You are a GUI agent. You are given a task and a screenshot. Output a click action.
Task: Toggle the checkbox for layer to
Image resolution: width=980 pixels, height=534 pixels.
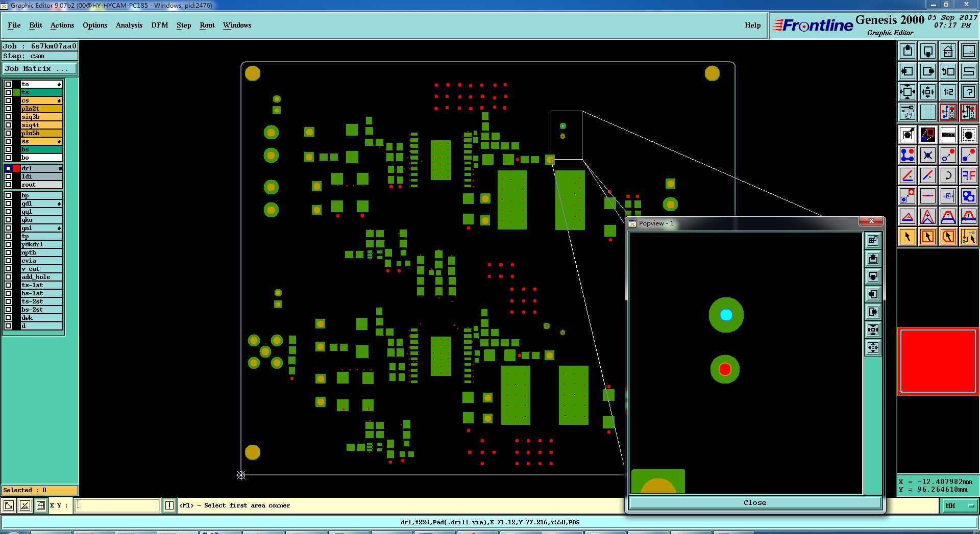tap(8, 84)
